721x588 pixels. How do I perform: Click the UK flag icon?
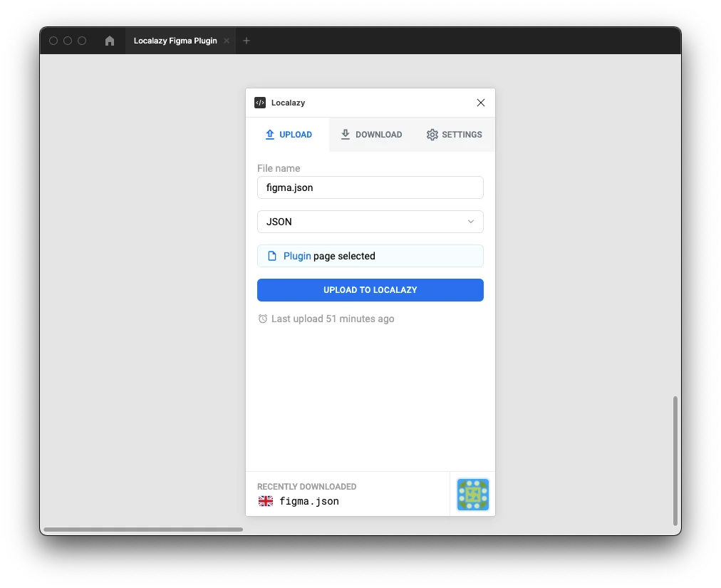(266, 501)
